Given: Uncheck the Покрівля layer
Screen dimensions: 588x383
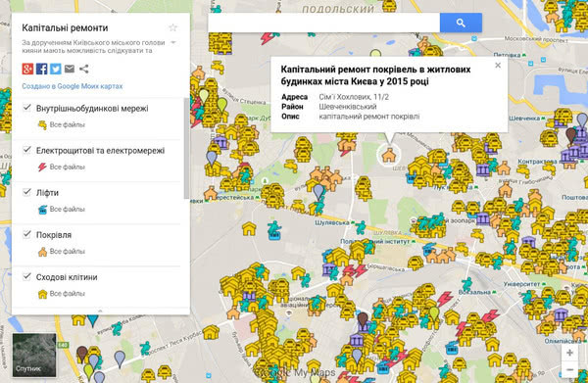Looking at the screenshot, I should 27,234.
